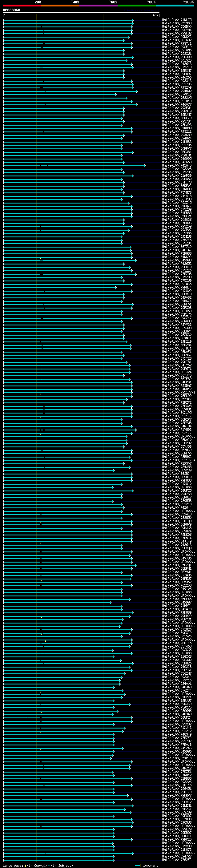This screenshot has height=868, width=197.
Task: Click the green ~80% identity legend bar
Action: coord(137,6)
